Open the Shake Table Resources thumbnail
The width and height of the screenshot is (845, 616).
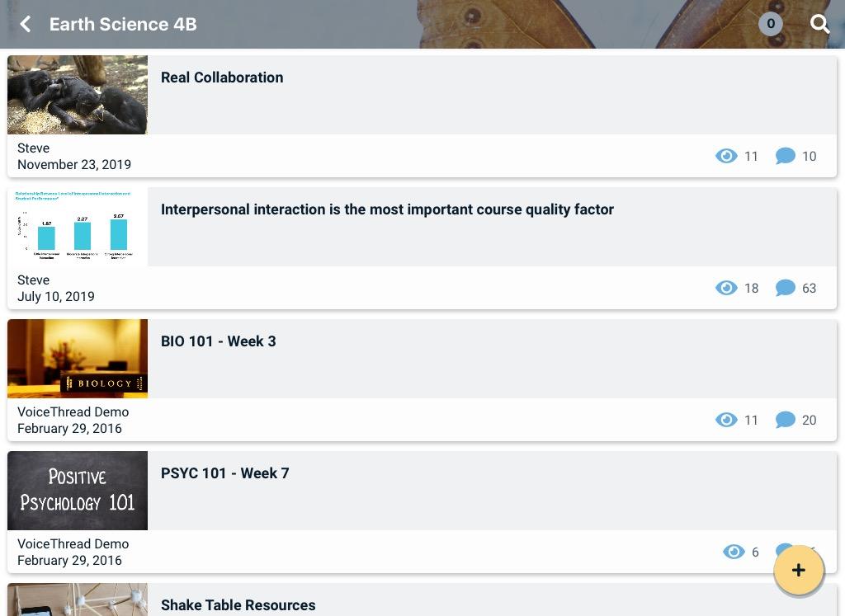(78, 600)
